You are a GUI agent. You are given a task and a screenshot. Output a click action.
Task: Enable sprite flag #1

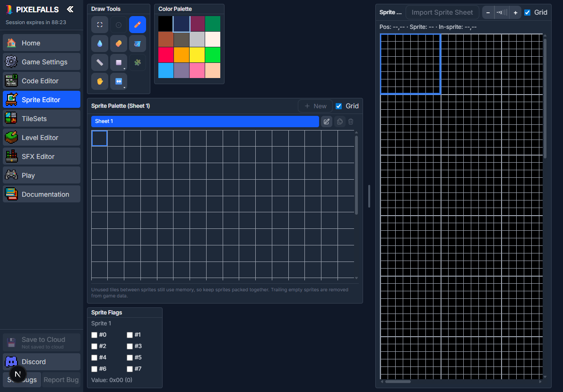click(130, 335)
